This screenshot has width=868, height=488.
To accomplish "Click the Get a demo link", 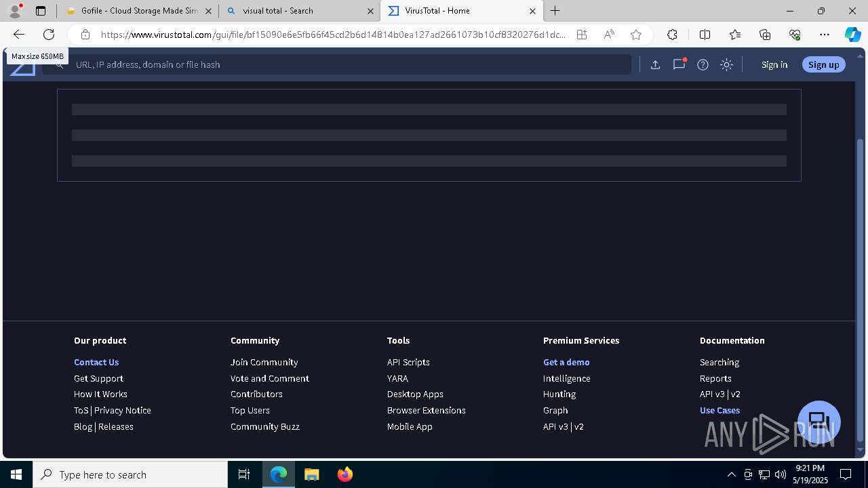I will (x=566, y=362).
